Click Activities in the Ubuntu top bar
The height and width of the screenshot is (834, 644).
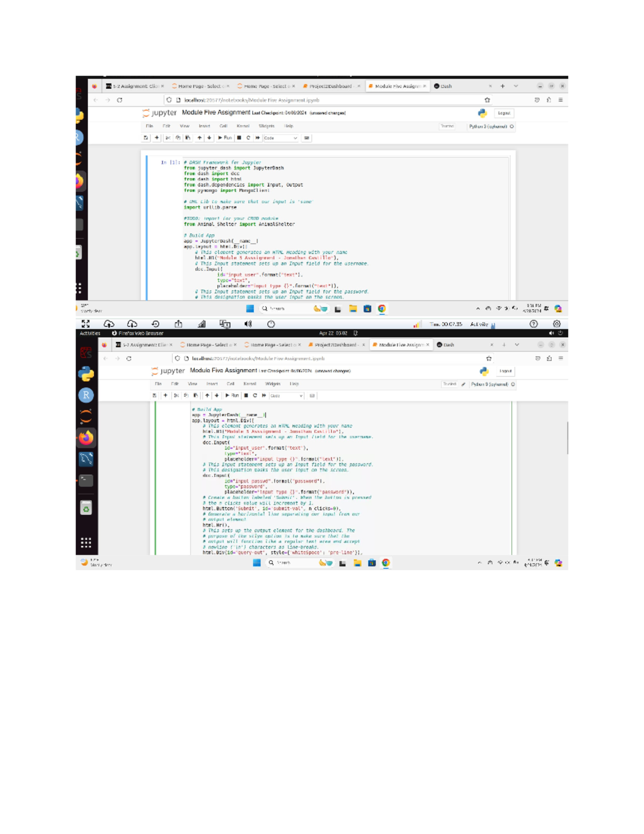[90, 333]
